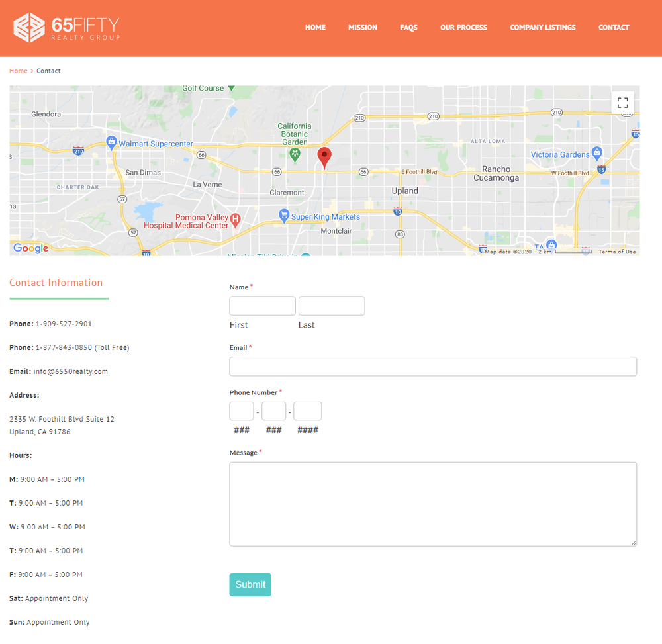Viewport: 662px width, 644px height.
Task: Select Pomona Valley Hospital map marker
Action: pos(235,219)
